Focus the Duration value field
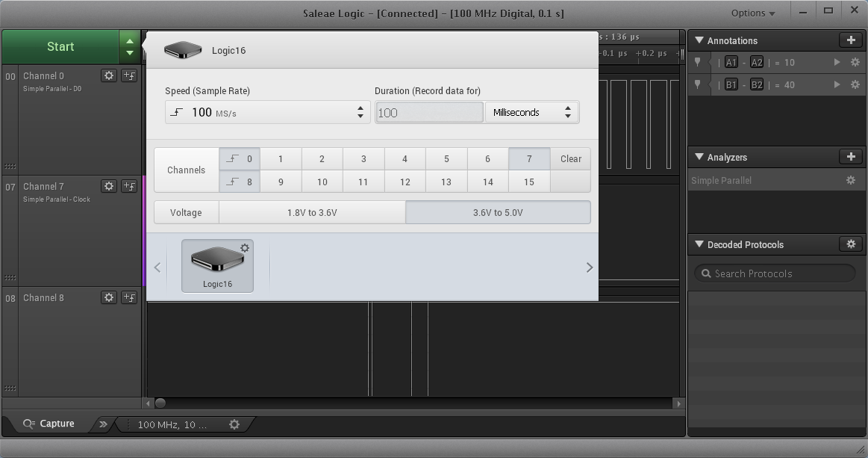868x458 pixels. [x=429, y=113]
